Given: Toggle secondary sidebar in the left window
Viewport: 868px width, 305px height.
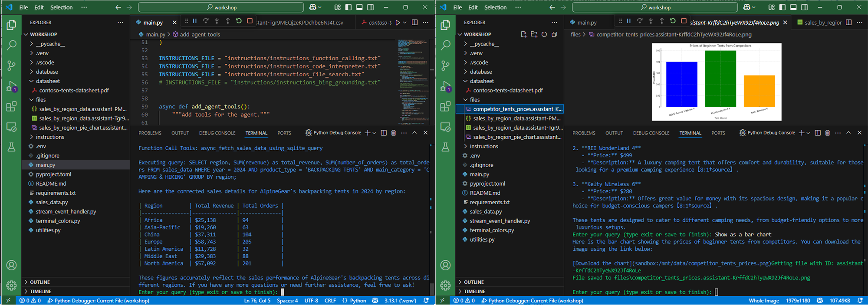Looking at the screenshot, I should (x=371, y=7).
